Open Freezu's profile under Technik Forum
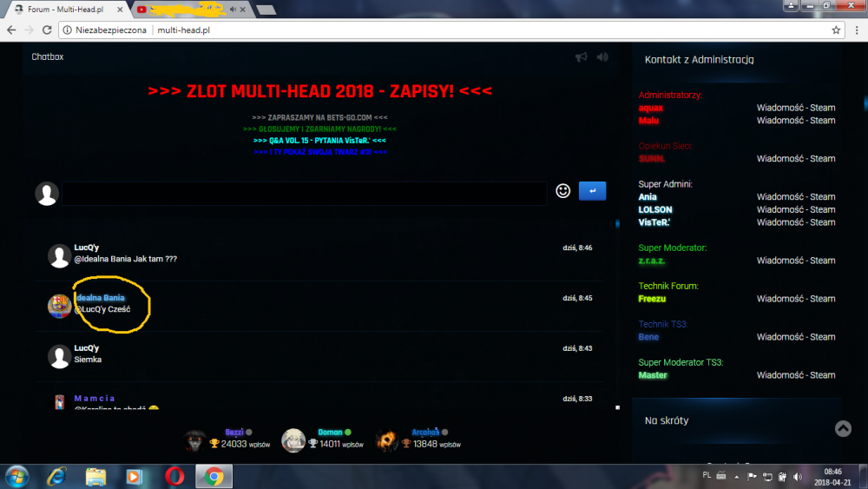 [x=653, y=299]
